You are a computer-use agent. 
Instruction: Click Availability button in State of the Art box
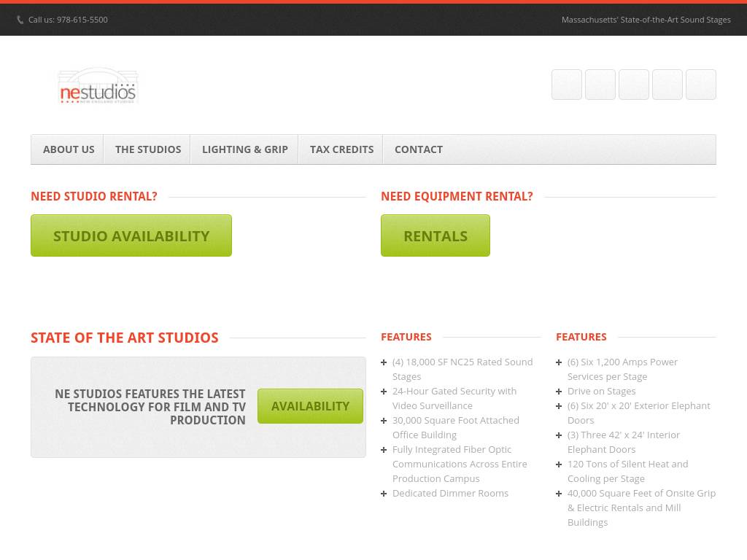[x=310, y=406]
